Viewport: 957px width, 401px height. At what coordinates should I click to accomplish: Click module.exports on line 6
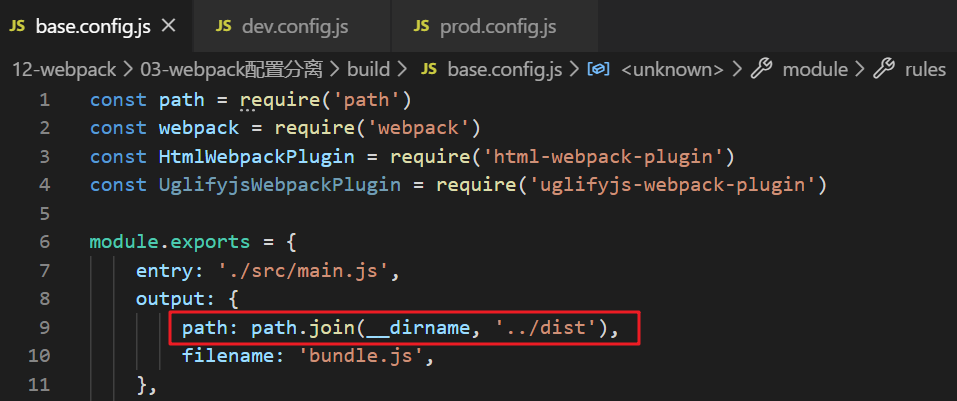click(170, 242)
